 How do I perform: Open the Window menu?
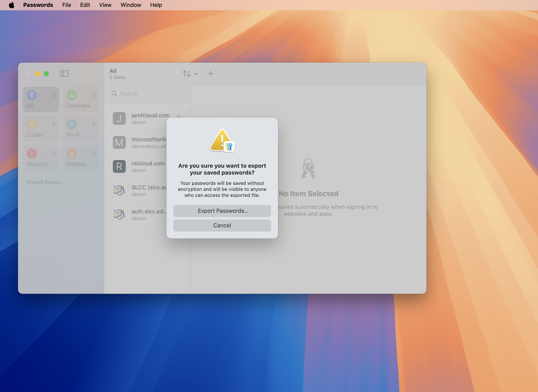click(130, 5)
